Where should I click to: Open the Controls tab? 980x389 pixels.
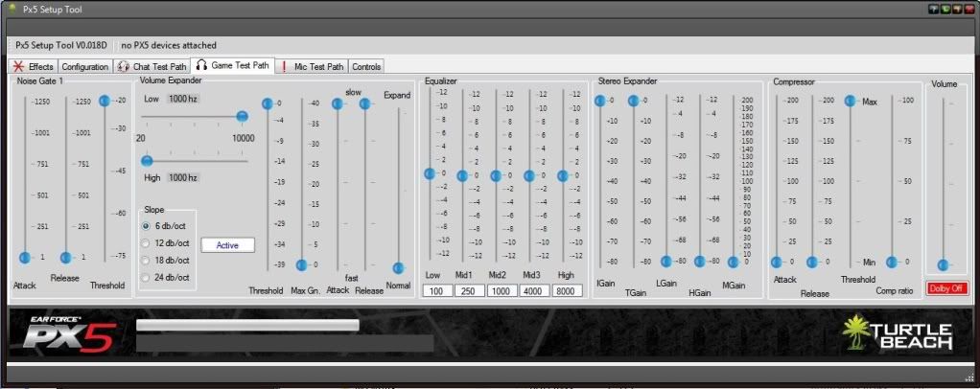[366, 66]
